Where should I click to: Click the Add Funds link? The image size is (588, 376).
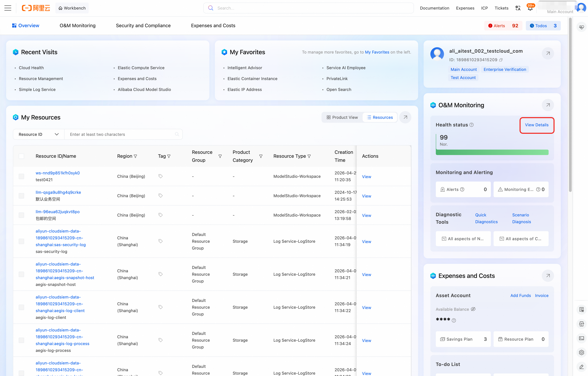click(521, 295)
